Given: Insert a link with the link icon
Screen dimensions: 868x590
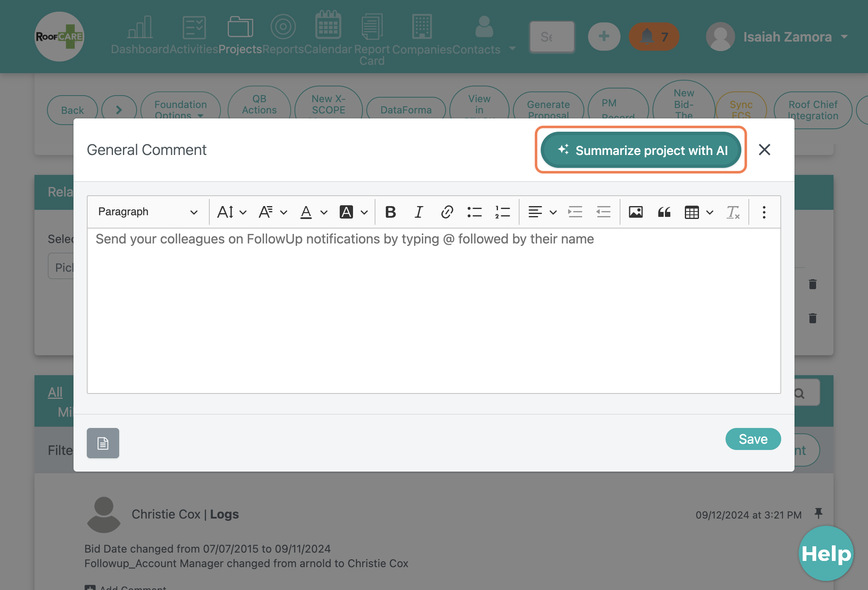Looking at the screenshot, I should 447,212.
